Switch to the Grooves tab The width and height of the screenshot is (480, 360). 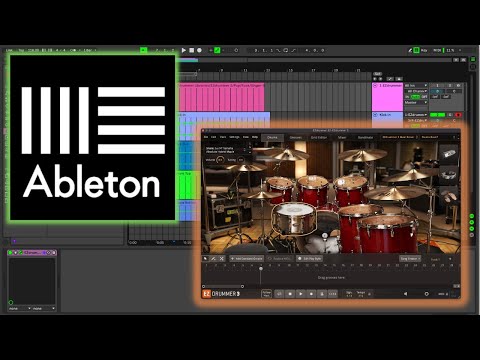tap(295, 137)
